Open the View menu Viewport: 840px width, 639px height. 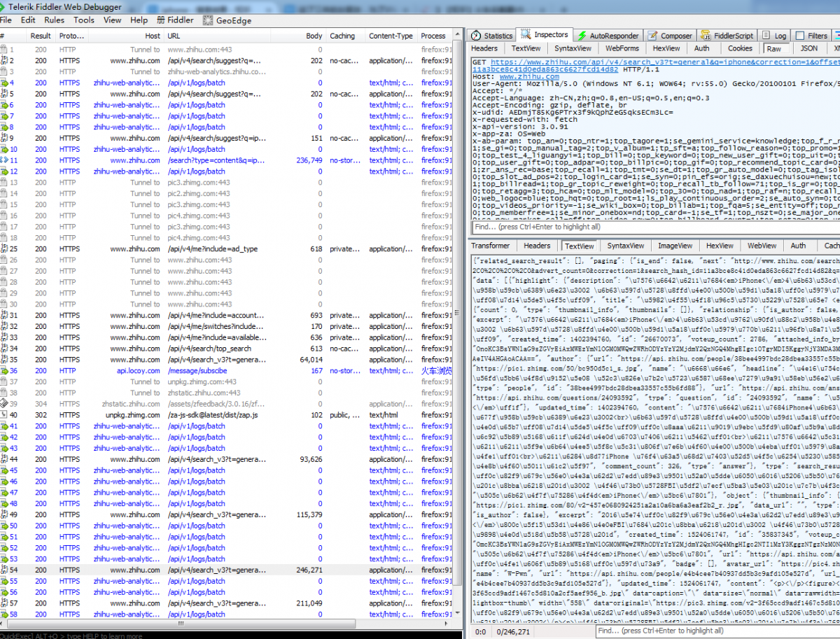[113, 20]
